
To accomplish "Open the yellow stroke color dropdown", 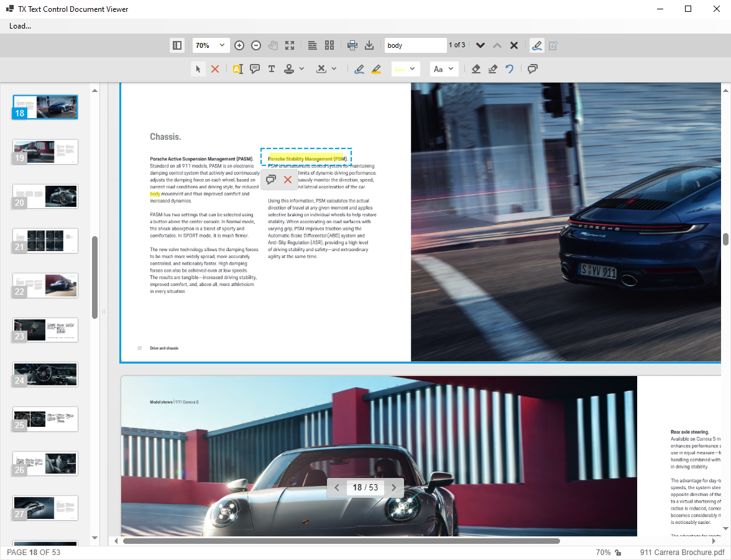I will coord(405,69).
